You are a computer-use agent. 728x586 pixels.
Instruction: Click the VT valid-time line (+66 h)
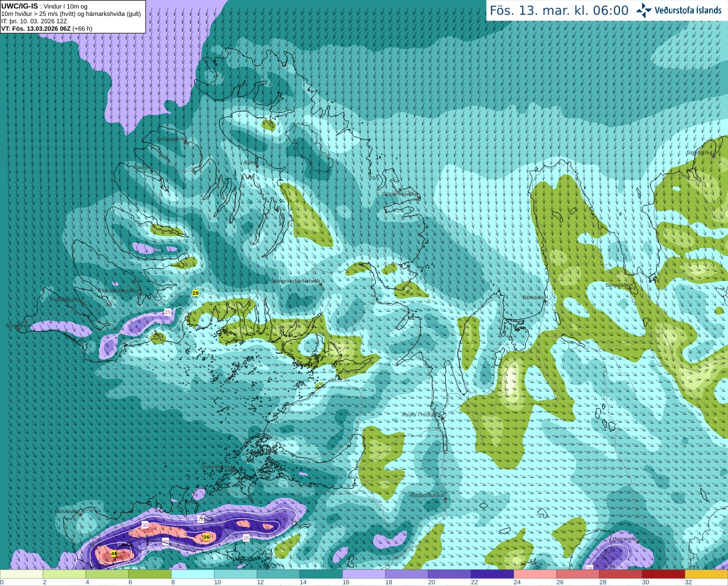pos(47,28)
